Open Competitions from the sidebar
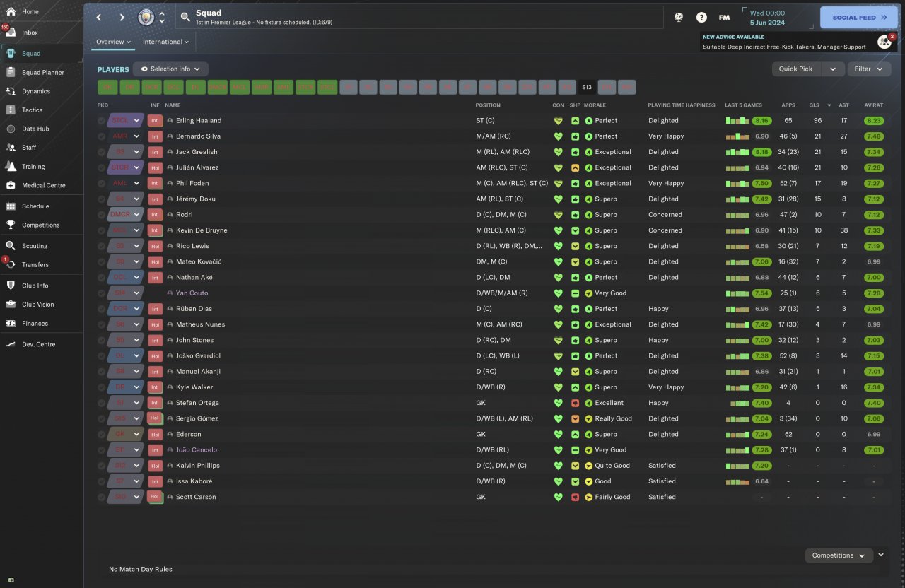This screenshot has width=905, height=588. tap(41, 225)
